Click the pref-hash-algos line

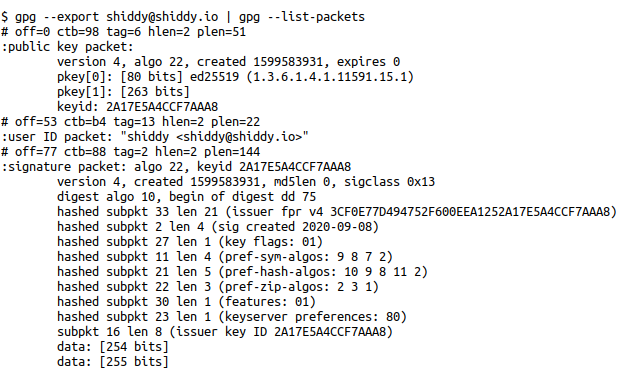pos(242,272)
